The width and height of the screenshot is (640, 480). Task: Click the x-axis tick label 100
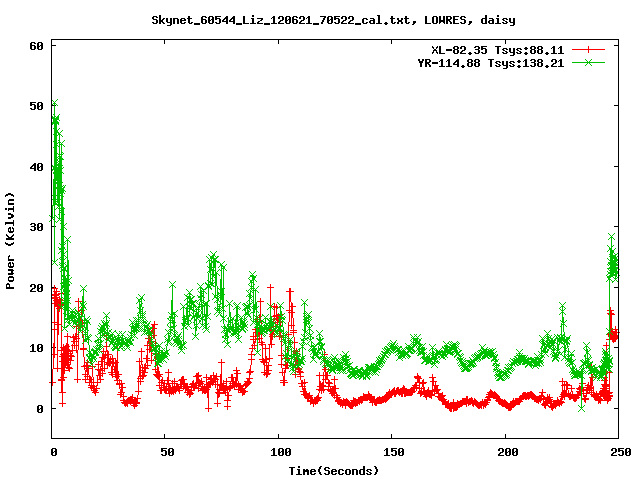(280, 452)
